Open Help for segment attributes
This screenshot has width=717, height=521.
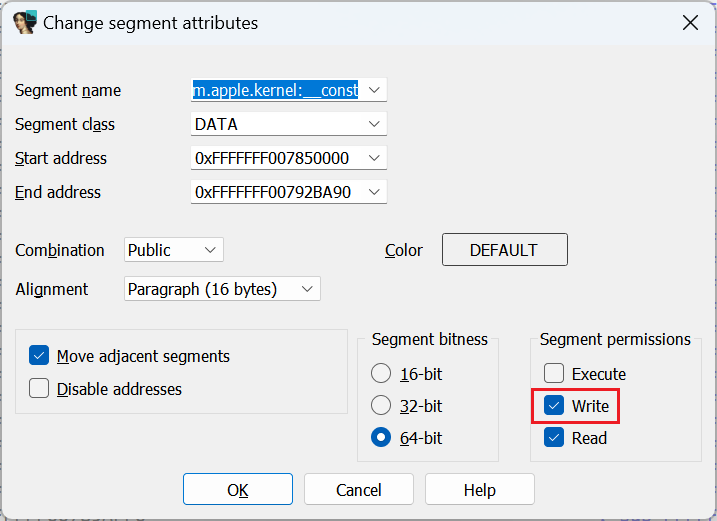click(x=480, y=490)
